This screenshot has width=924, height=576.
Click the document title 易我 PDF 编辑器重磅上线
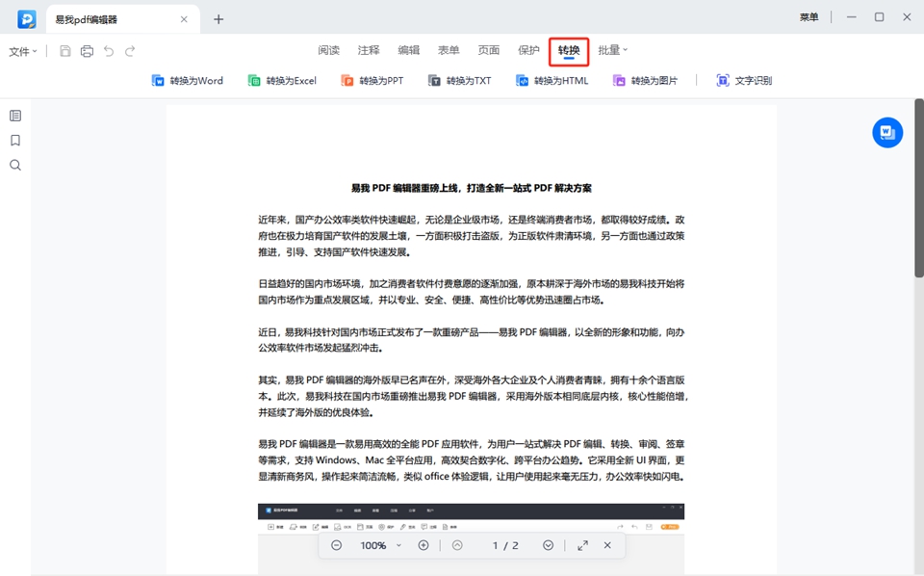coord(472,188)
